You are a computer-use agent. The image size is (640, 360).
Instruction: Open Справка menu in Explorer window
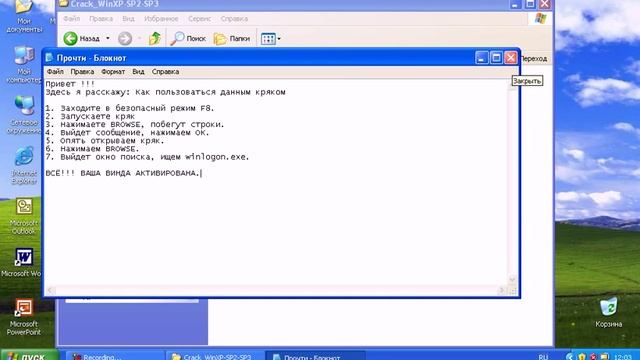point(234,19)
